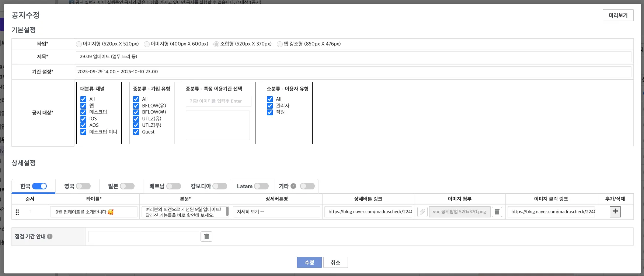Viewport: 644px width, 276px height.
Task: Click the paperclip image attach icon
Action: point(422,212)
